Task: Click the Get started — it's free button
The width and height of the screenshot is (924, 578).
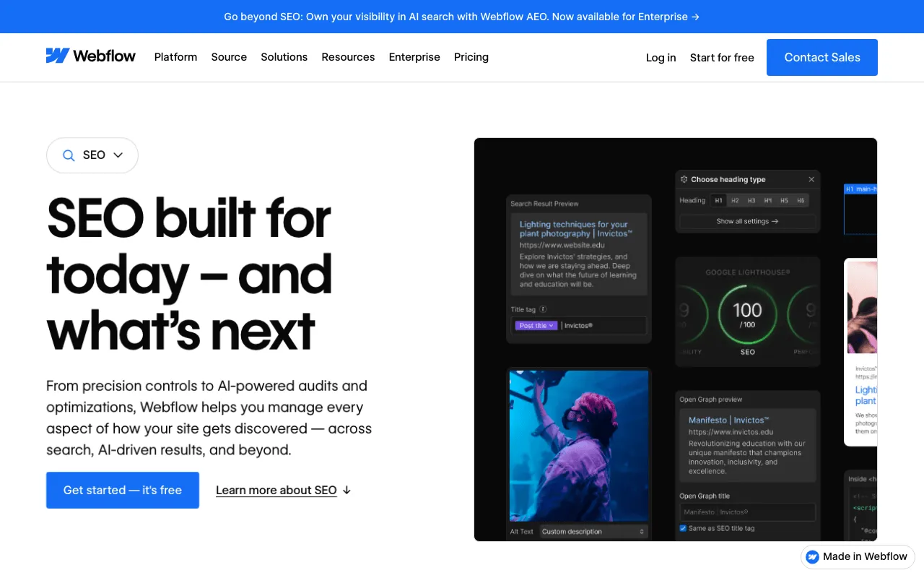Action: [x=123, y=490]
